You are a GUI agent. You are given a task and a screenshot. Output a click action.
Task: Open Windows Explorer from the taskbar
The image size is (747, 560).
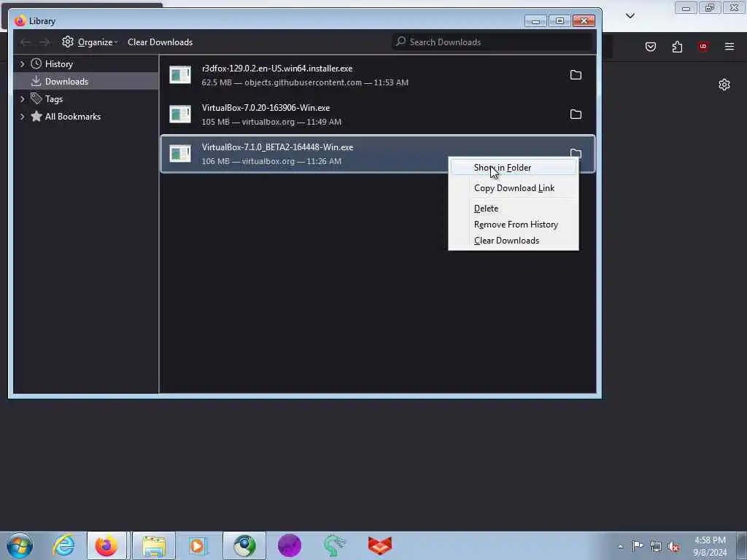click(x=153, y=545)
